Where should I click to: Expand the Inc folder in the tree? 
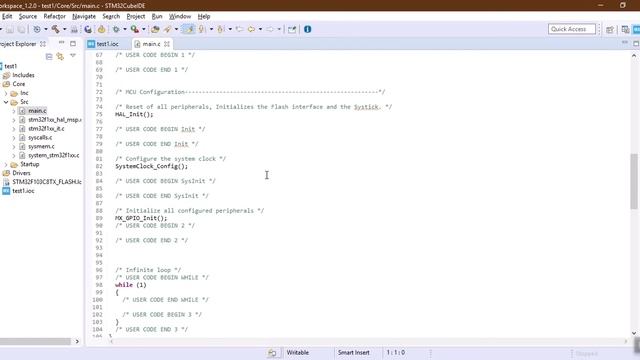click(x=6, y=93)
